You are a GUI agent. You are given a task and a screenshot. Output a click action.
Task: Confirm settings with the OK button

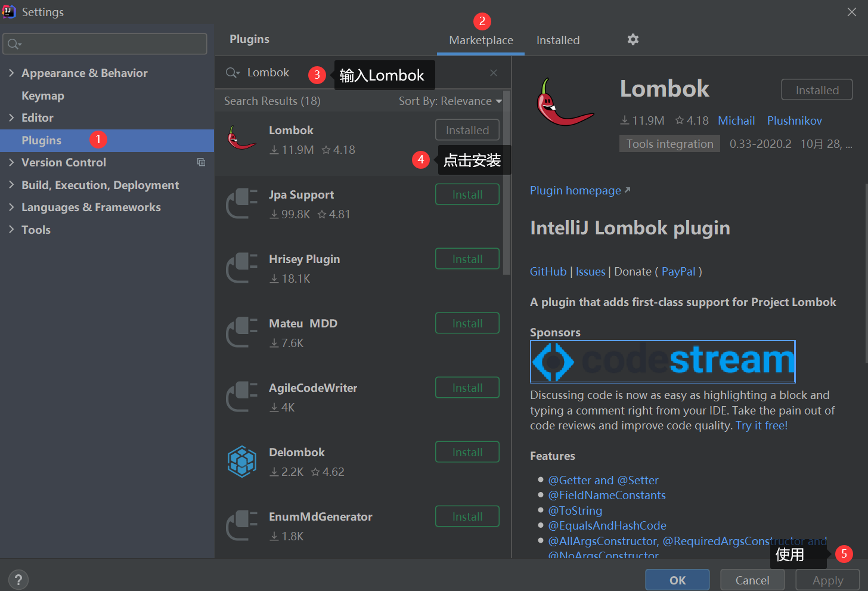click(677, 579)
